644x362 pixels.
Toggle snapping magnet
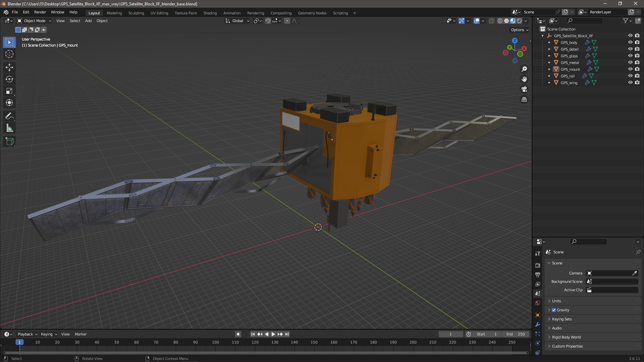[268, 21]
